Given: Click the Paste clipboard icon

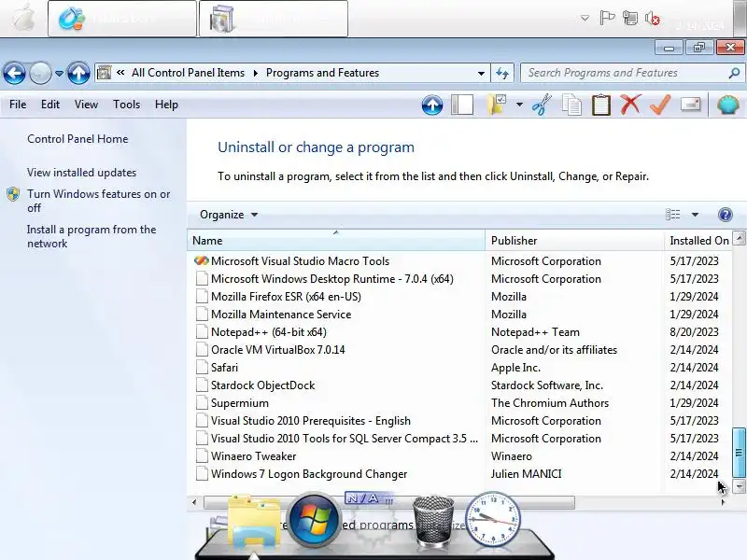Looking at the screenshot, I should (600, 105).
